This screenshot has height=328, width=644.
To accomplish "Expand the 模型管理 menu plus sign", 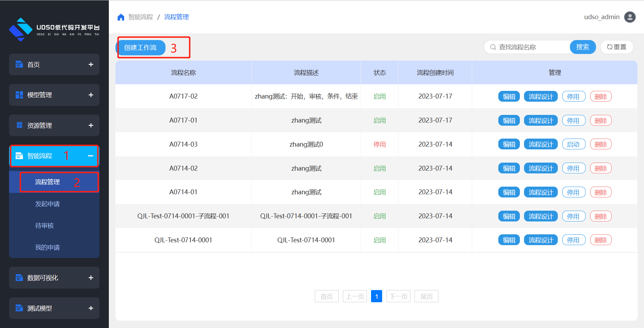I will click(x=91, y=95).
